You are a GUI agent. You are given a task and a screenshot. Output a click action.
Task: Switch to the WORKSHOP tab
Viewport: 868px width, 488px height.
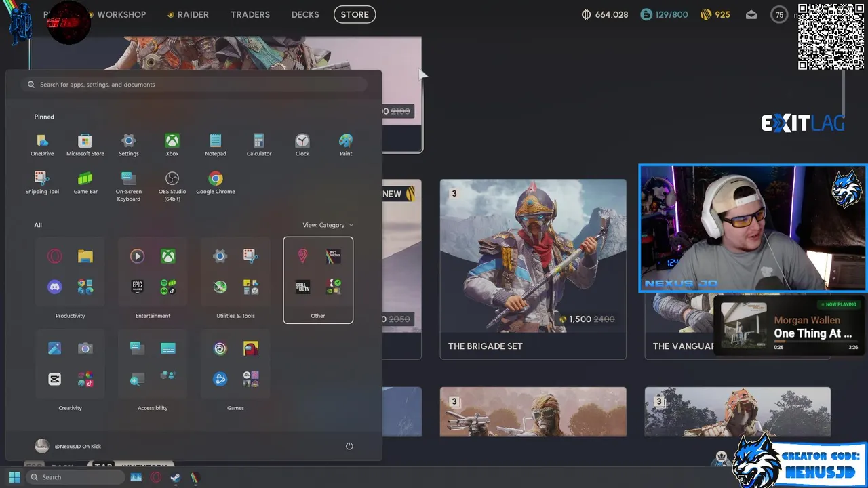121,14
